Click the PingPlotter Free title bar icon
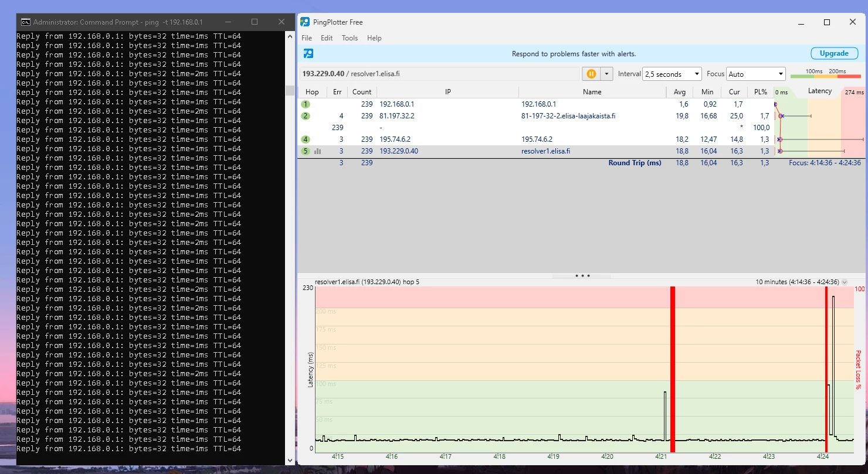868x474 pixels. click(305, 22)
